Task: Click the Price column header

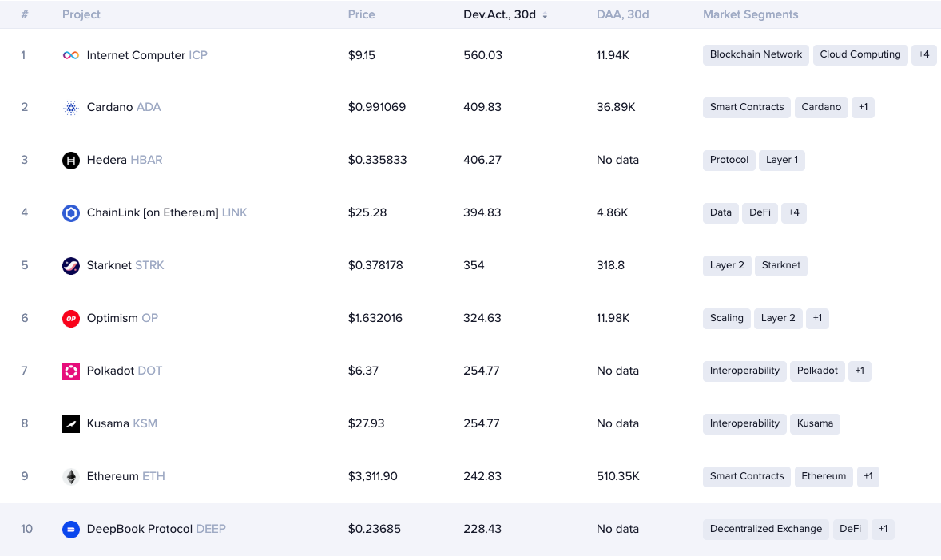Action: pos(361,14)
